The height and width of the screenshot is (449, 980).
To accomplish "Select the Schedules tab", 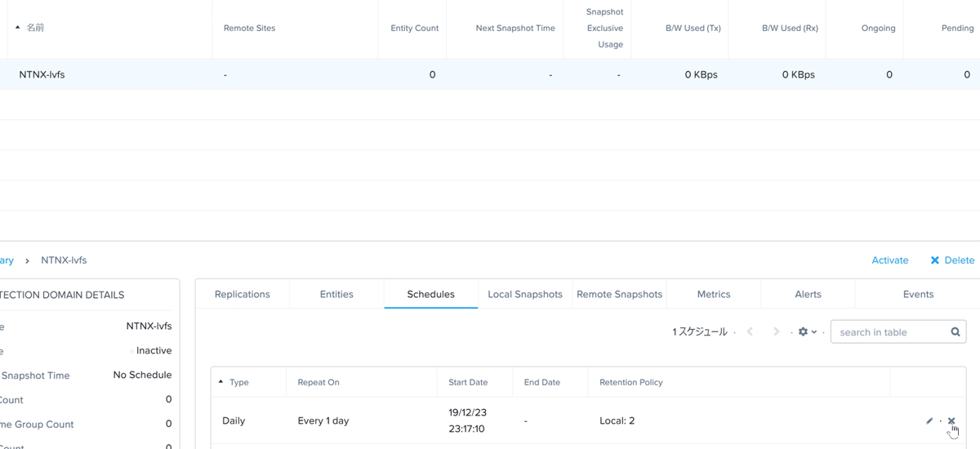I will click(x=431, y=294).
